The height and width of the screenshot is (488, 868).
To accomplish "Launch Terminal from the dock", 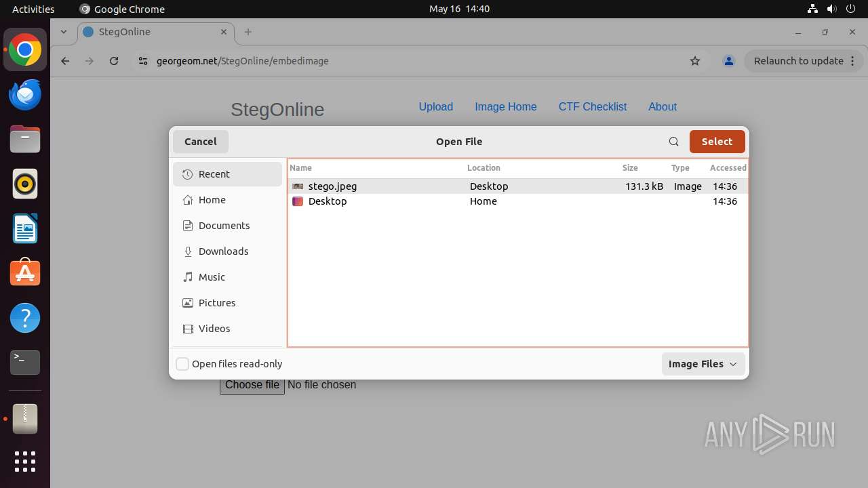I will 25,363.
